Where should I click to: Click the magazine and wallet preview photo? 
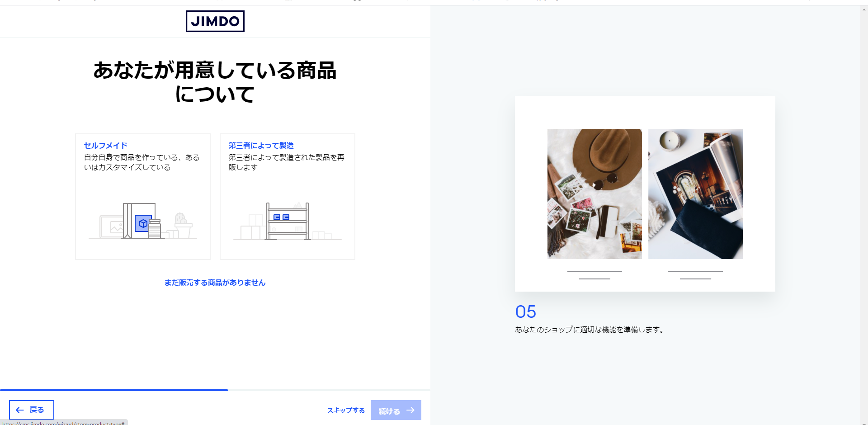(695, 194)
